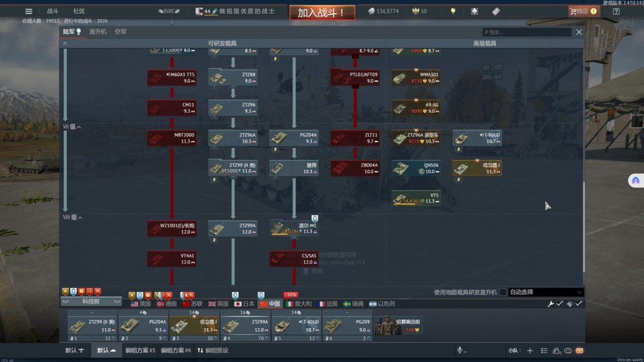The width and height of the screenshot is (644, 362).
Task: Open the hamburger main menu
Action: (29, 11)
